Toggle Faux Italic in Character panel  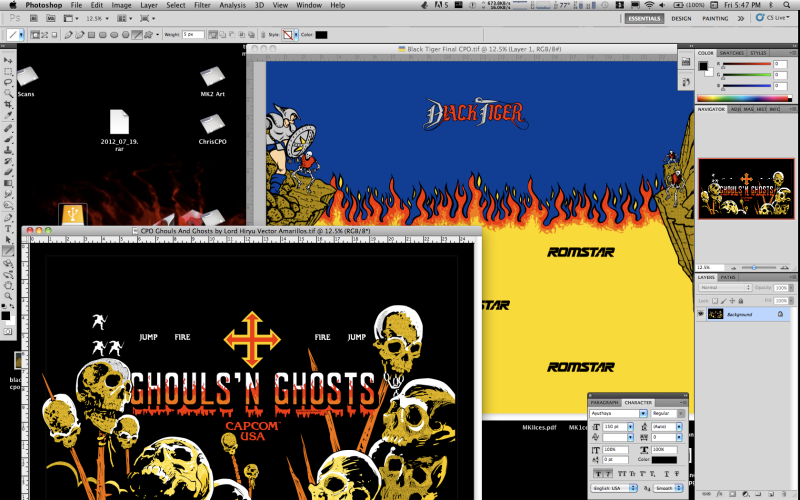(x=608, y=474)
